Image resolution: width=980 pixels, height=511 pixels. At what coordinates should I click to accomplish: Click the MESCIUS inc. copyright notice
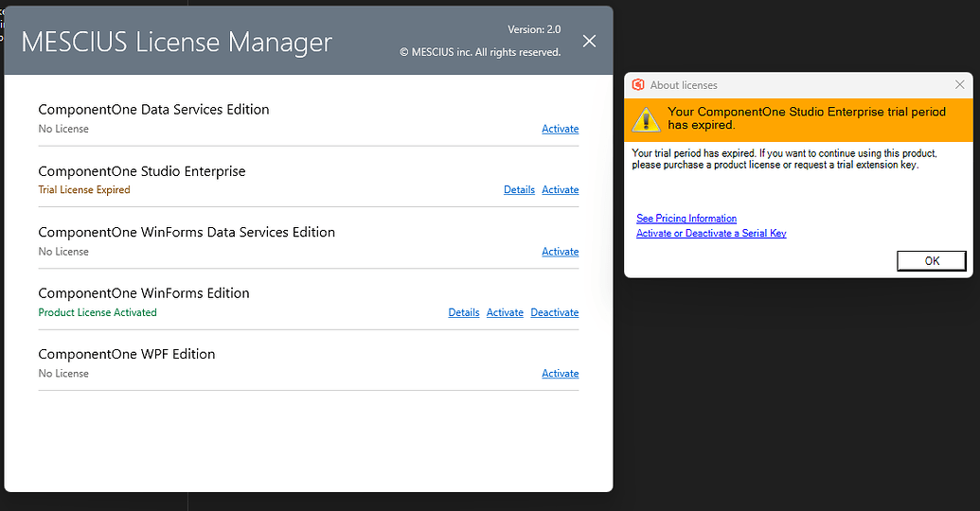480,52
